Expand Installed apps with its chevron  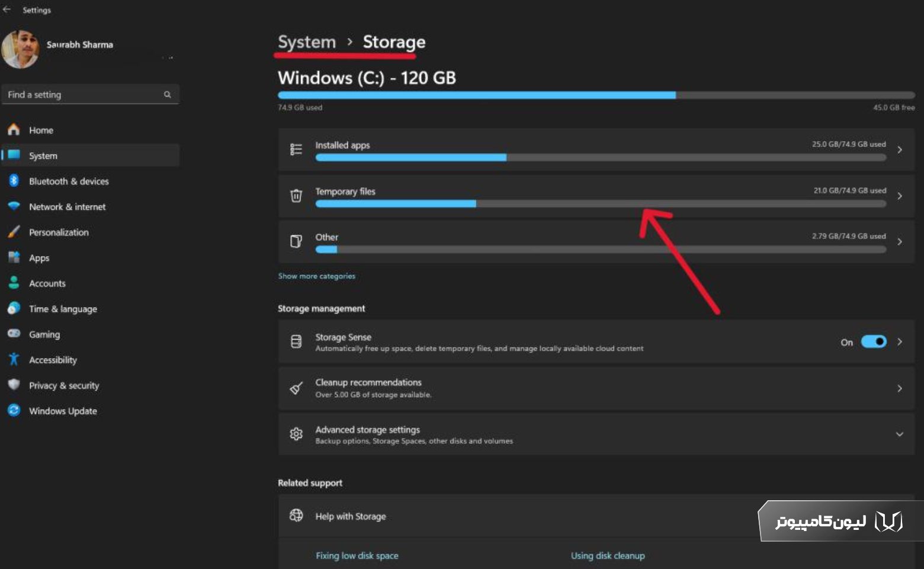(x=899, y=150)
